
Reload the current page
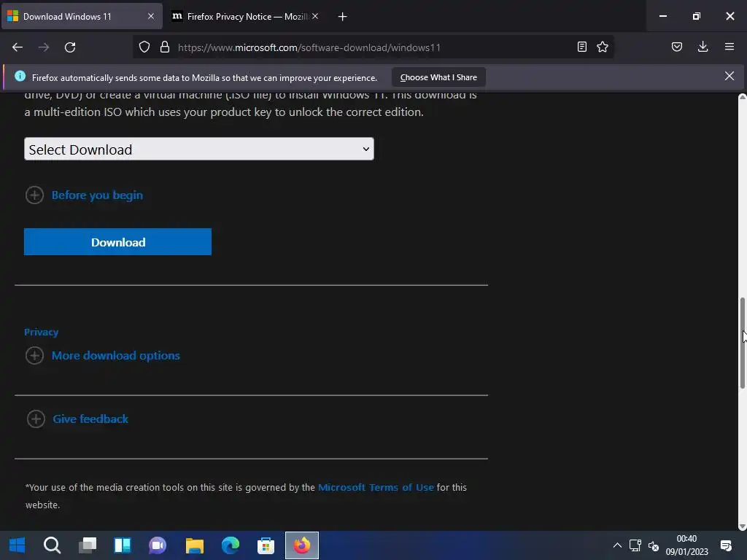[70, 47]
